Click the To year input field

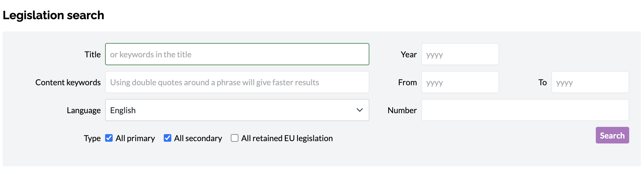[x=590, y=82]
